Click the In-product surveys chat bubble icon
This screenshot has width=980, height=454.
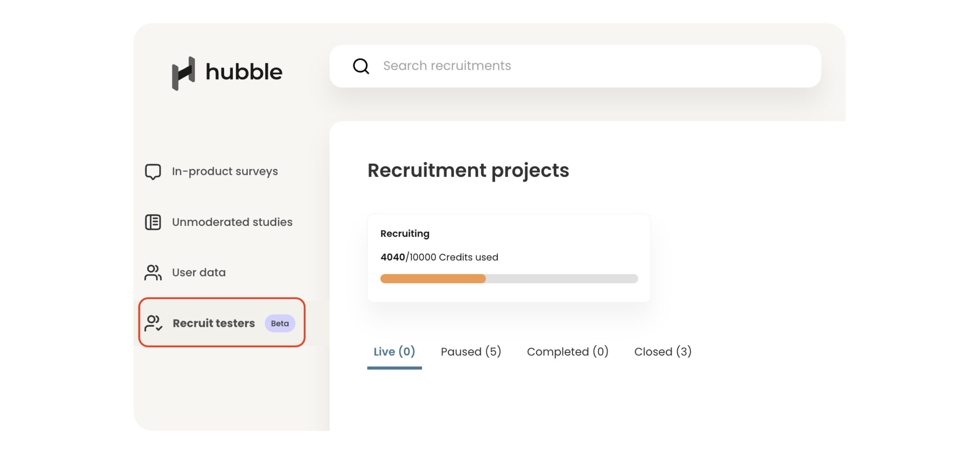click(x=153, y=171)
